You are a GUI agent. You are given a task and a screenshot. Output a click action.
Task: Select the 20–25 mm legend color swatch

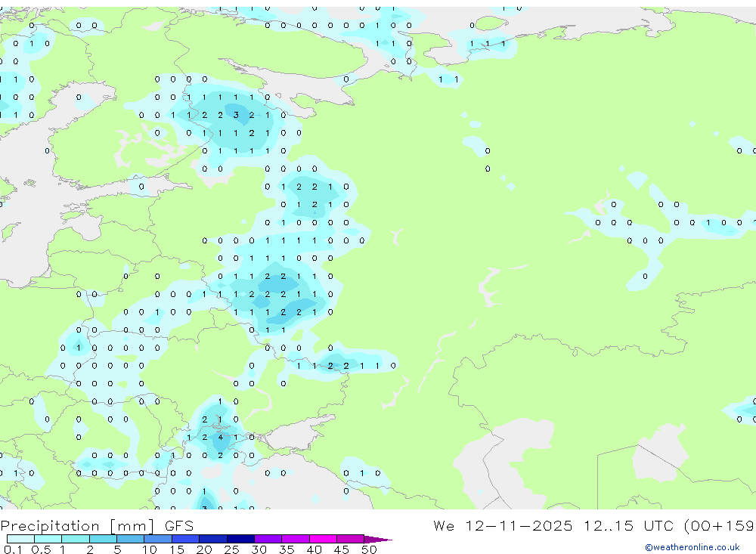(212, 539)
